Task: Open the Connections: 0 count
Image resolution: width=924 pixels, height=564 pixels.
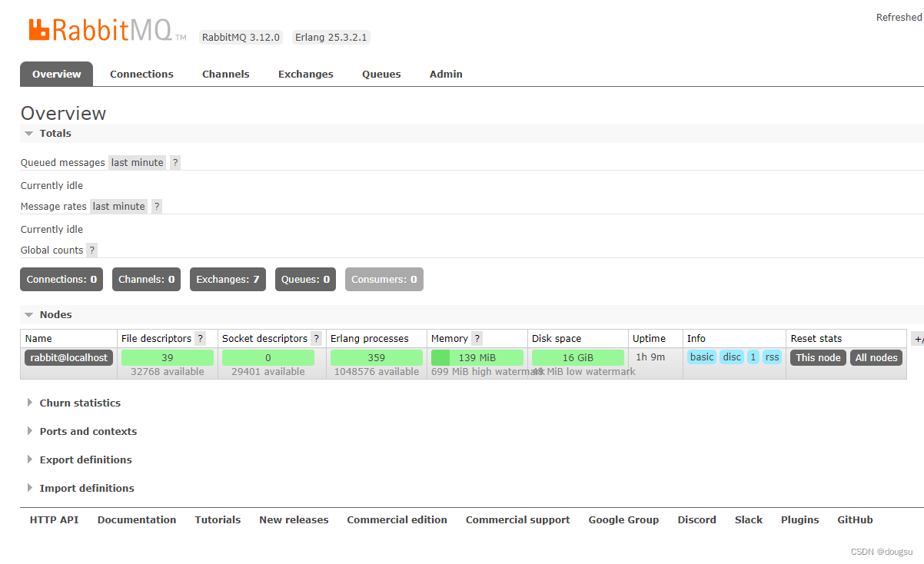Action: pyautogui.click(x=61, y=280)
